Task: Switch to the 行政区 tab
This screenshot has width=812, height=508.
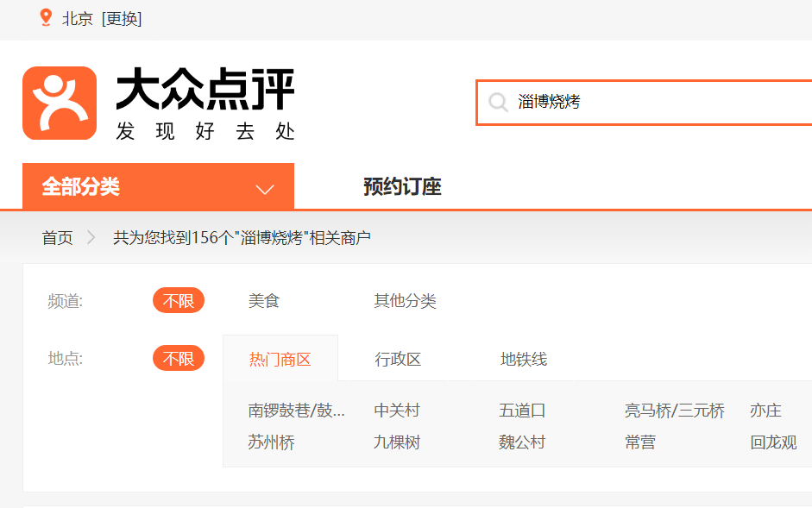Action: pos(398,360)
